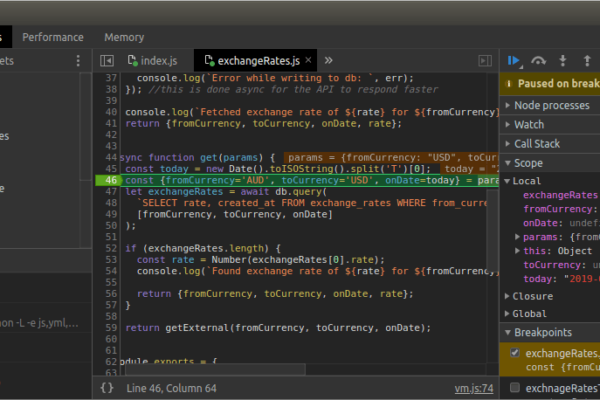Expand the params variable in scope
This screenshot has height=400, width=600.
(x=517, y=237)
